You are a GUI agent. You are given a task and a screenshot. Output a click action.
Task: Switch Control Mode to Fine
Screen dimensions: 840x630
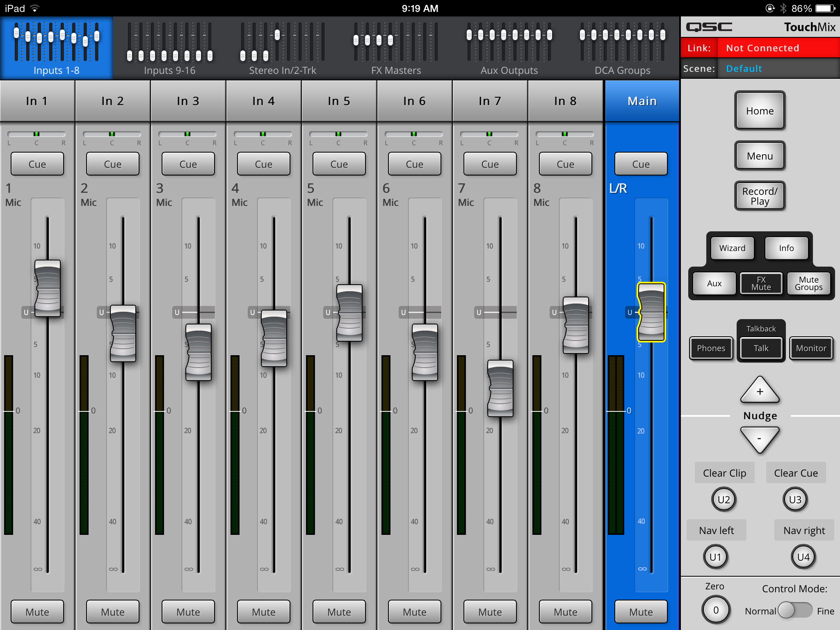point(798,610)
